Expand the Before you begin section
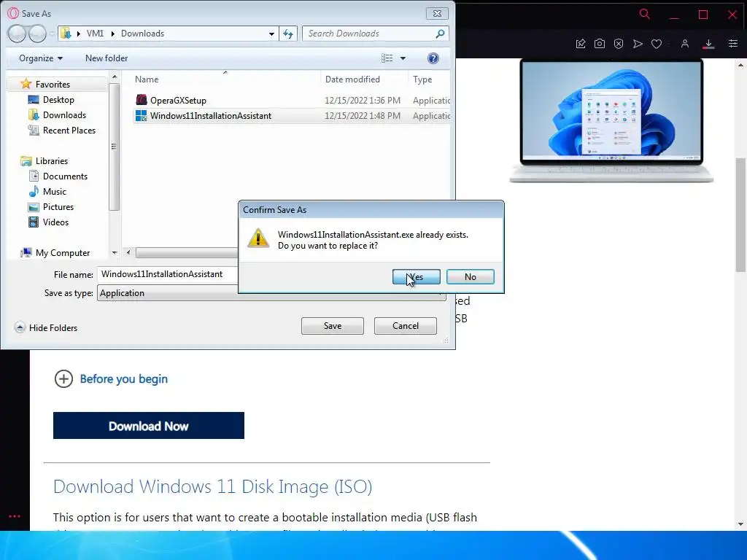 click(124, 379)
